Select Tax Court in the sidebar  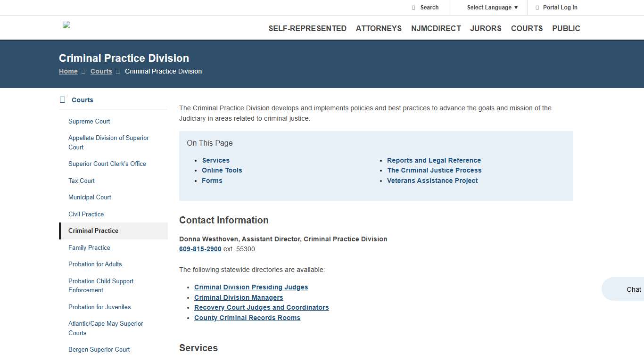[81, 181]
